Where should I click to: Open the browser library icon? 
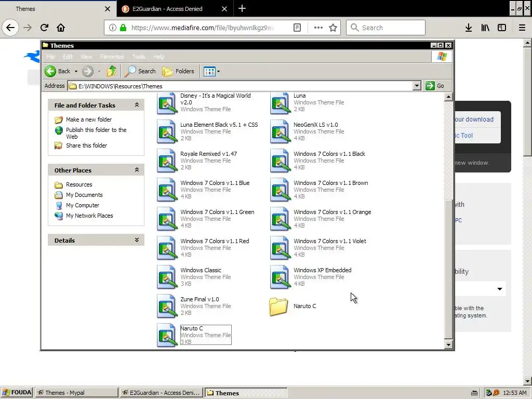coord(485,28)
